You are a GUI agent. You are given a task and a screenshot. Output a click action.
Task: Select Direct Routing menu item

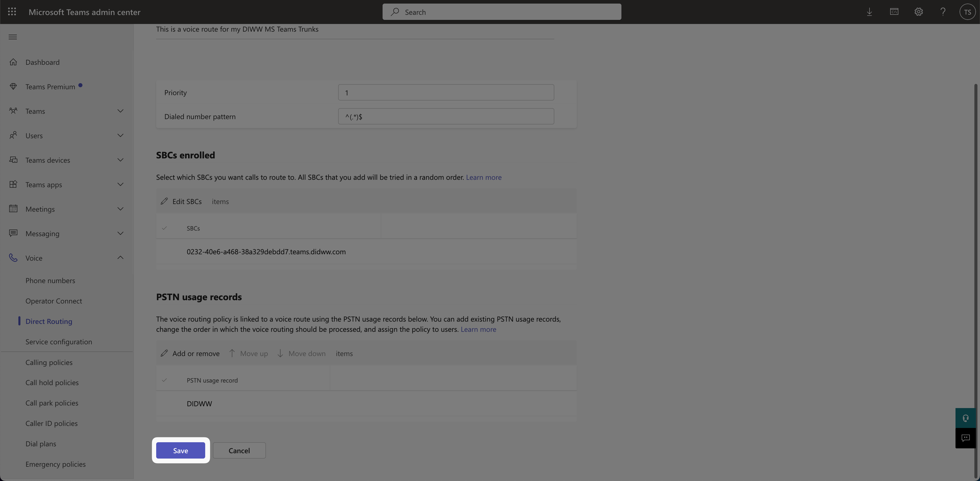49,321
